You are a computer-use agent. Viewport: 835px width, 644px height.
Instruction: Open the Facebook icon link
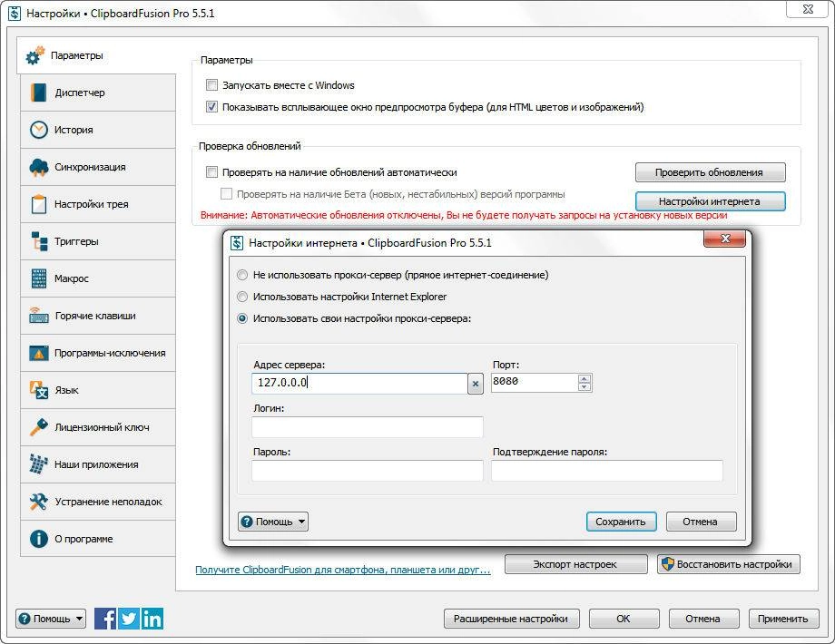(105, 619)
